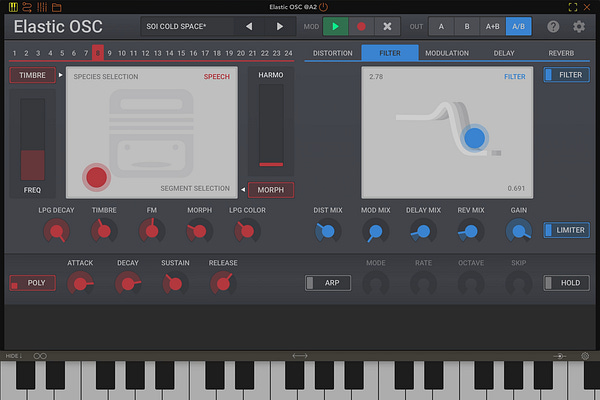Select slot 24 in the number row

pos(289,53)
